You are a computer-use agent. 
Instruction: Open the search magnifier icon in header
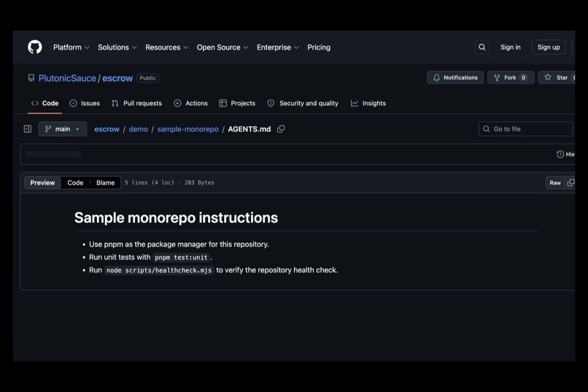482,47
